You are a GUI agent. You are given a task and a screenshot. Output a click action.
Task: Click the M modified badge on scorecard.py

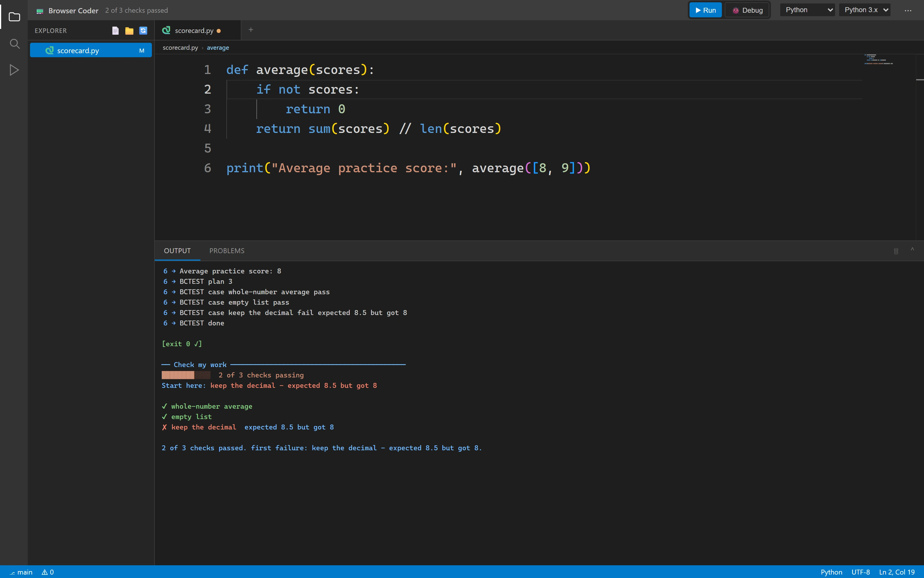[x=142, y=51]
